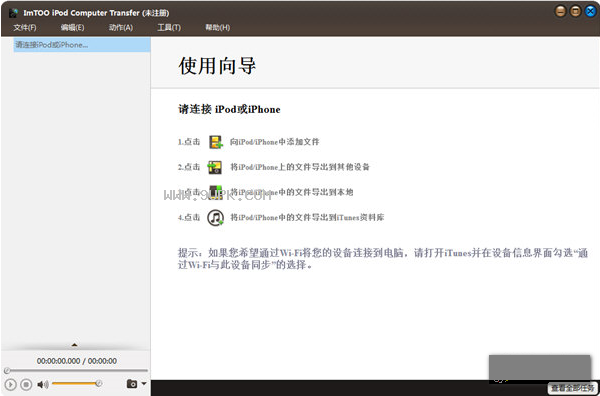Click the playback progress seek bar
The image size is (600, 396).
coord(76,370)
